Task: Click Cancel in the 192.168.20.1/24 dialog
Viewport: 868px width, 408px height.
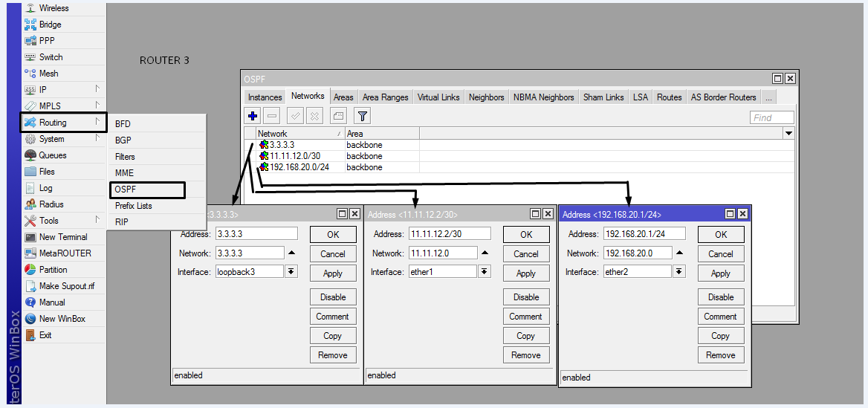Action: click(x=720, y=253)
